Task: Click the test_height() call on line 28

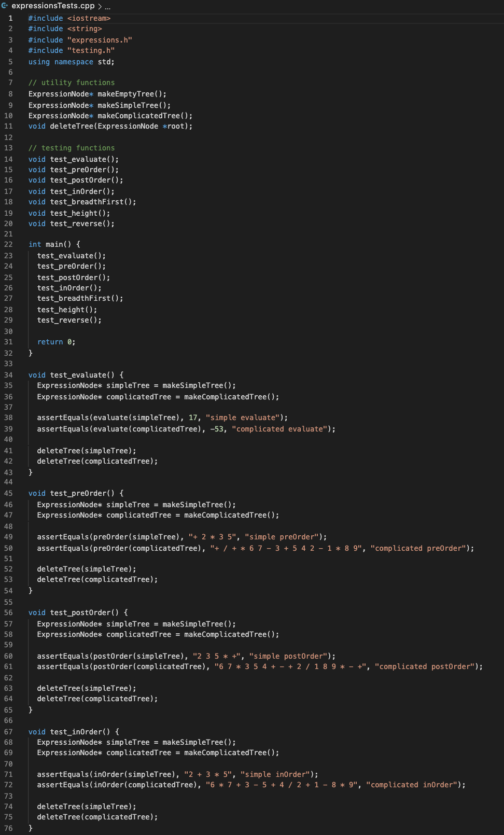Action: [67, 310]
